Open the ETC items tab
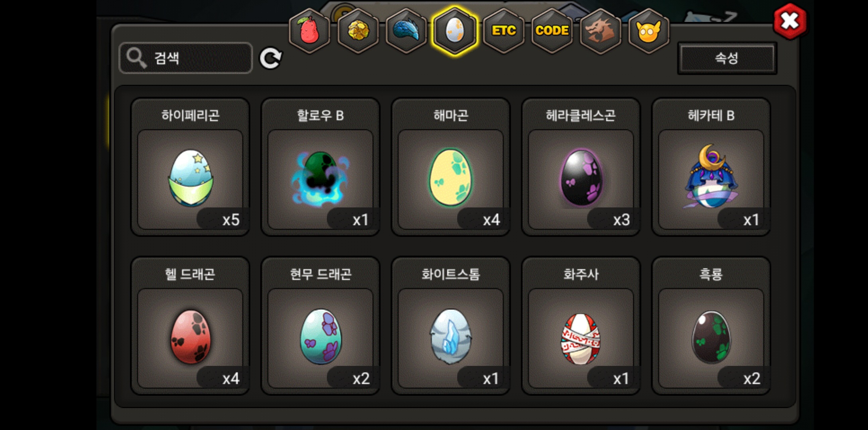This screenshot has height=430, width=868. [x=504, y=31]
